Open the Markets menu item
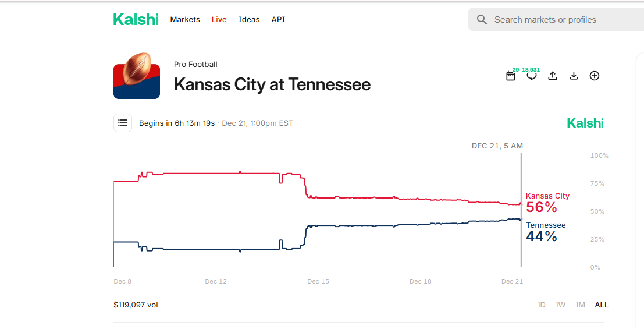The image size is (644, 329). [185, 19]
